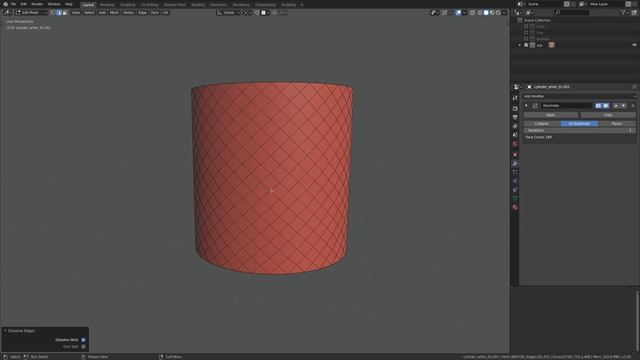Remove the Decimate modifier with X
The height and width of the screenshot is (360, 640).
coord(633,106)
